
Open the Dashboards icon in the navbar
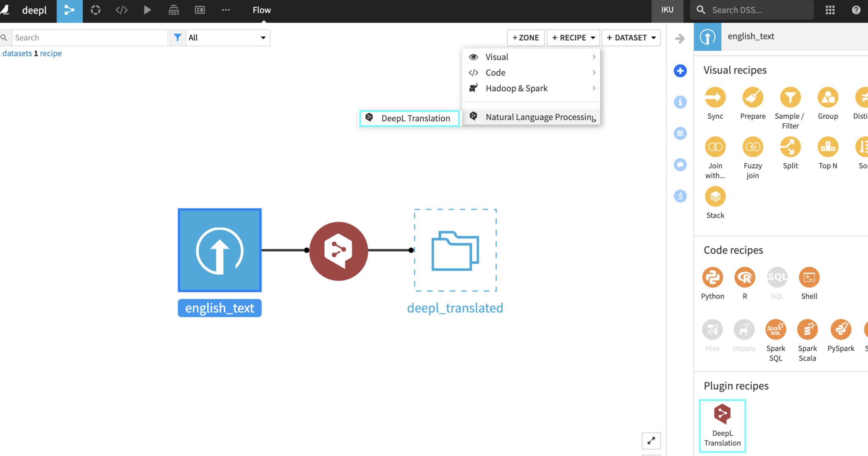pos(200,10)
